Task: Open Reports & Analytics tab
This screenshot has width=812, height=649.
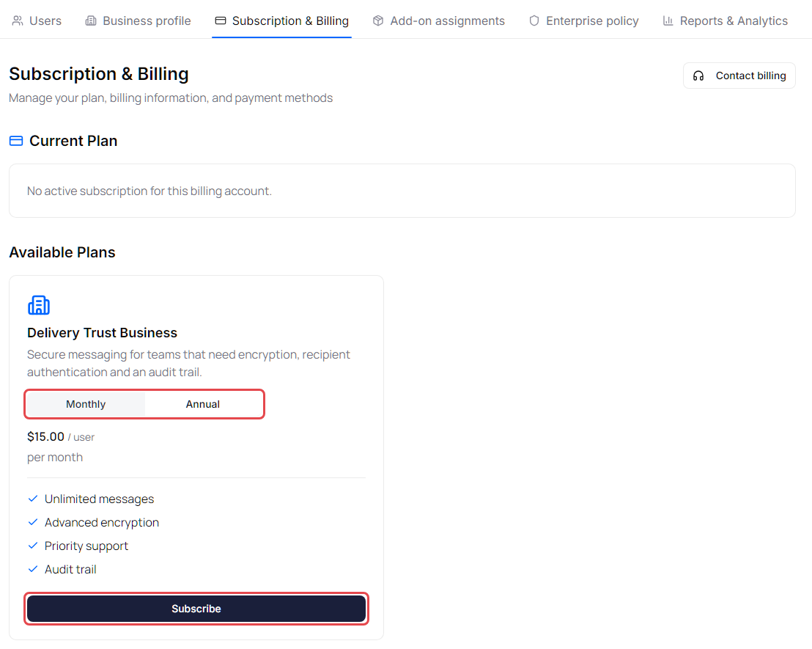Action: tap(725, 21)
